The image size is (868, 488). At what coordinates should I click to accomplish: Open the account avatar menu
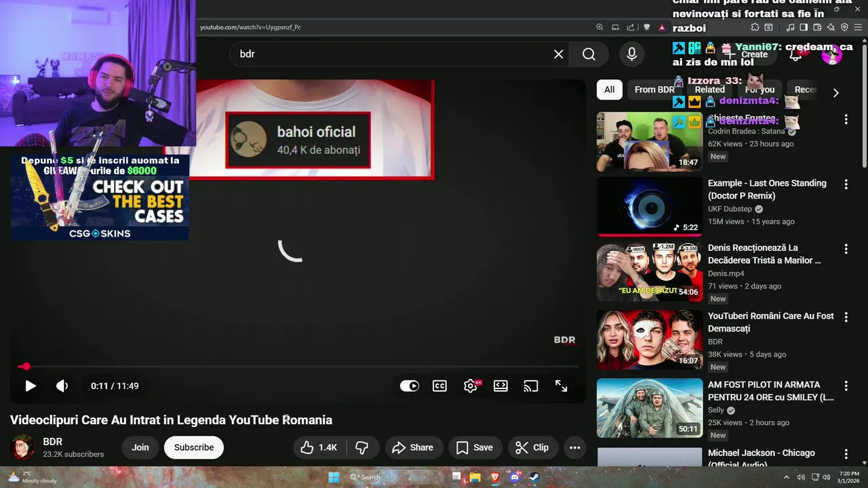pyautogui.click(x=832, y=54)
